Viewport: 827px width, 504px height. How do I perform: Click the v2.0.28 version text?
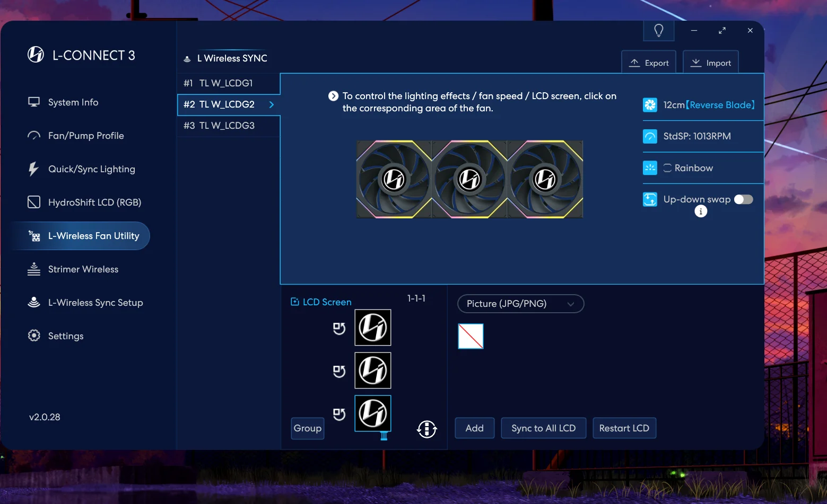coord(45,417)
